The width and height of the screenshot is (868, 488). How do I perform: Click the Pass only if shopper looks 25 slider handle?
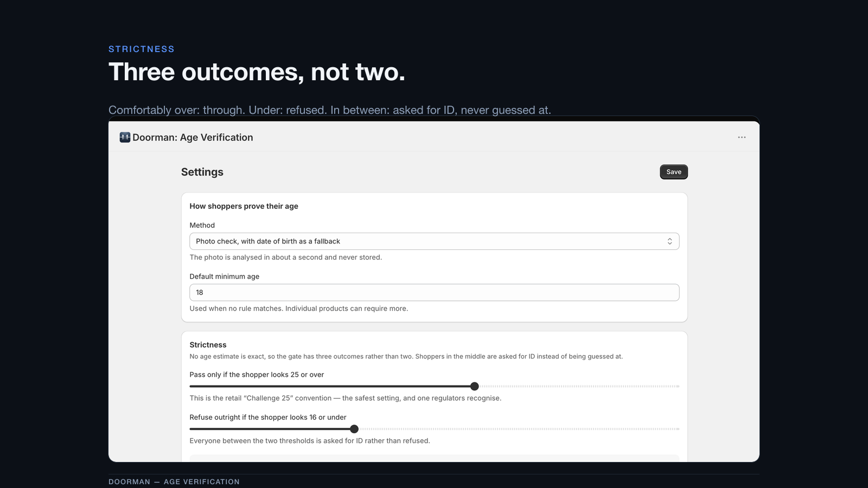pyautogui.click(x=475, y=386)
